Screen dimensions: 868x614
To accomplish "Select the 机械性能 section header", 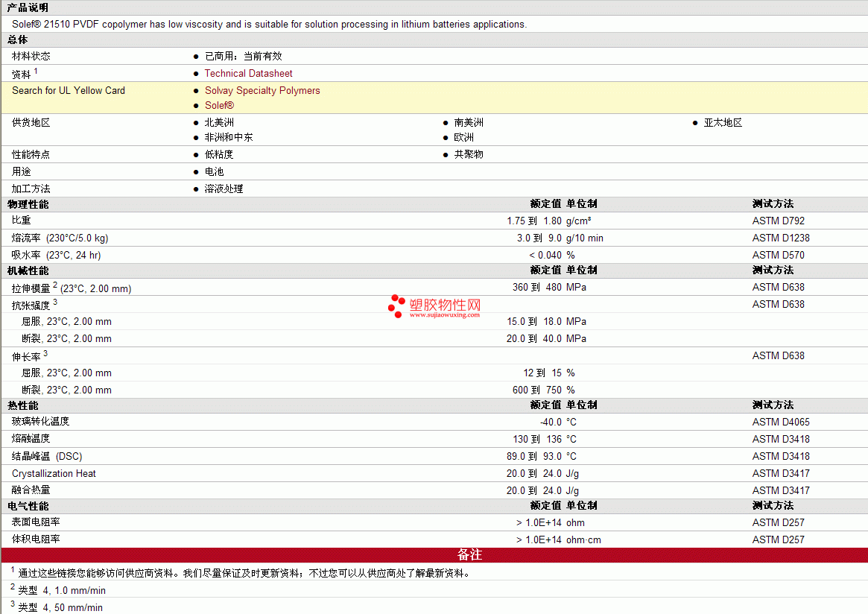I will (28, 270).
